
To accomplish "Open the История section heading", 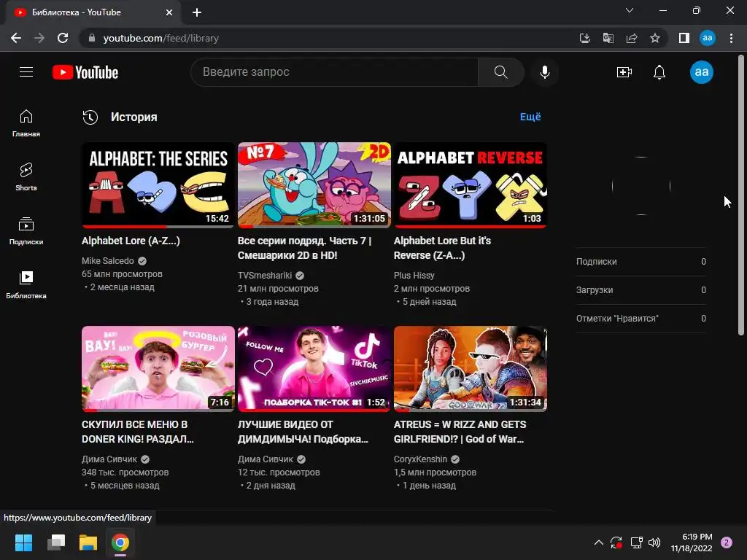I will (x=134, y=117).
